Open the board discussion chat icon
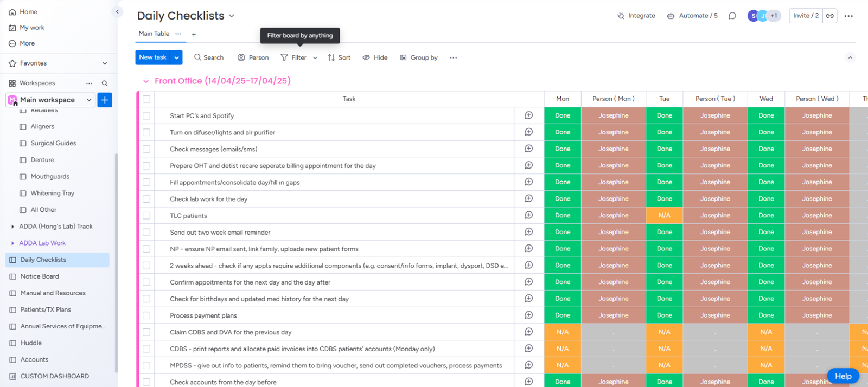Viewport: 868px width, 387px height. (x=732, y=16)
